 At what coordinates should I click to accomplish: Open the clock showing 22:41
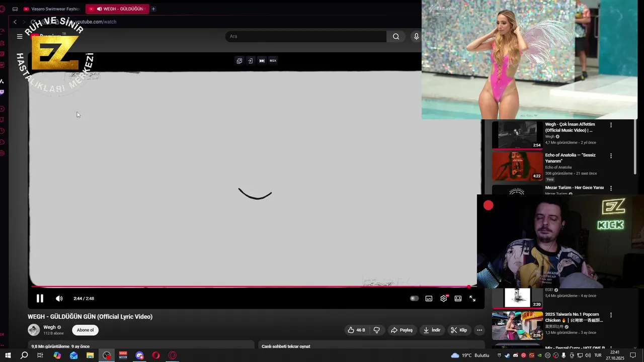[615, 355]
